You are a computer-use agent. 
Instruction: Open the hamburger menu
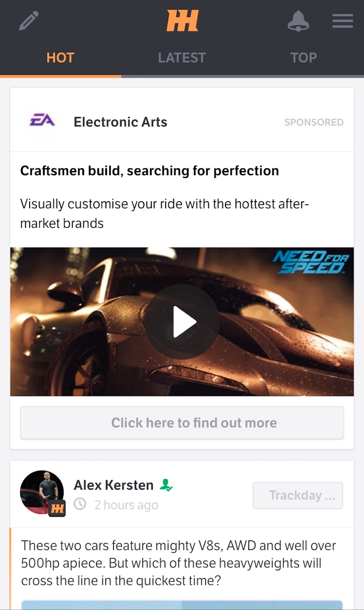click(x=343, y=21)
